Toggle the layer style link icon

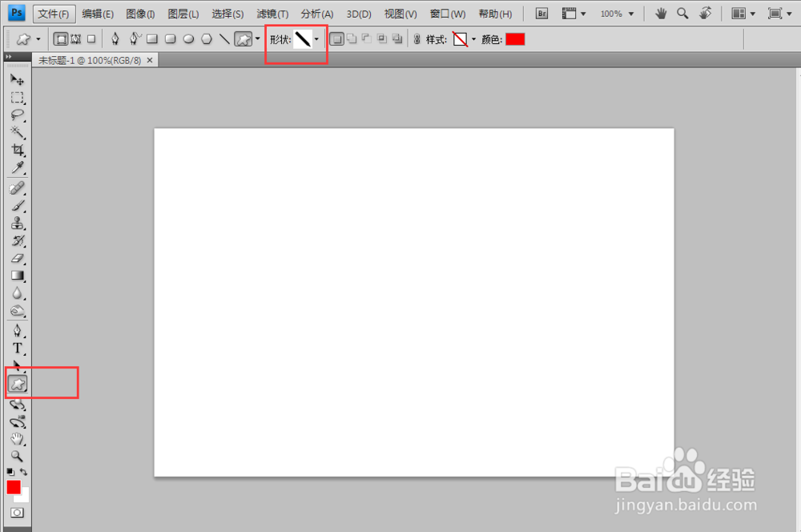(x=417, y=39)
